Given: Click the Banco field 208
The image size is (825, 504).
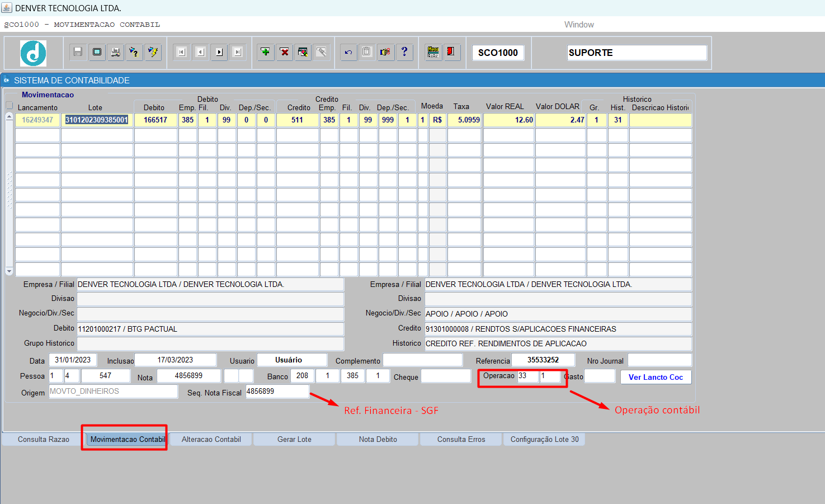Looking at the screenshot, I should [302, 375].
